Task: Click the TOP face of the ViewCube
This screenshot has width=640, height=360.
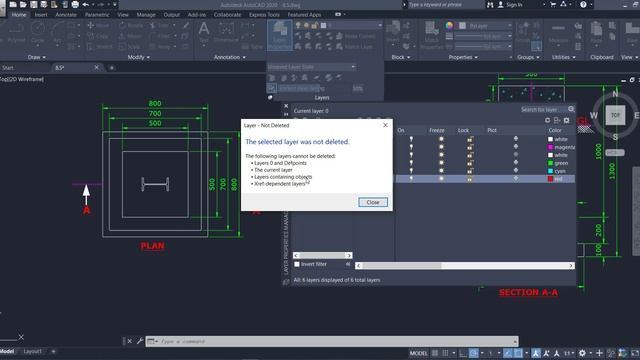Action: pos(615,115)
